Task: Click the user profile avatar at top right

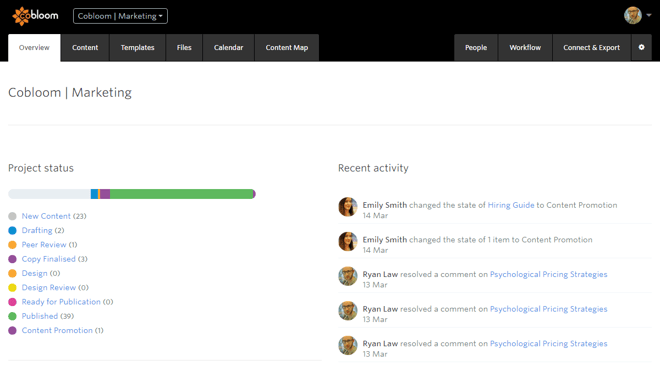Action: (633, 16)
